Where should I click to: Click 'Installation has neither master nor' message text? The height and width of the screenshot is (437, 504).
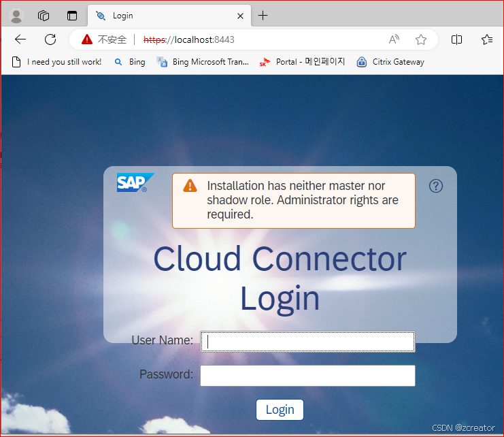coord(296,186)
